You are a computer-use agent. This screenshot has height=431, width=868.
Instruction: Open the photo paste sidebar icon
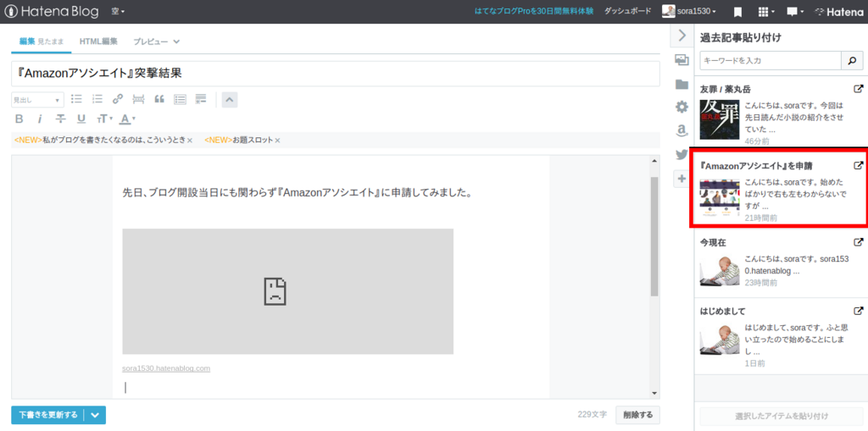tap(682, 60)
